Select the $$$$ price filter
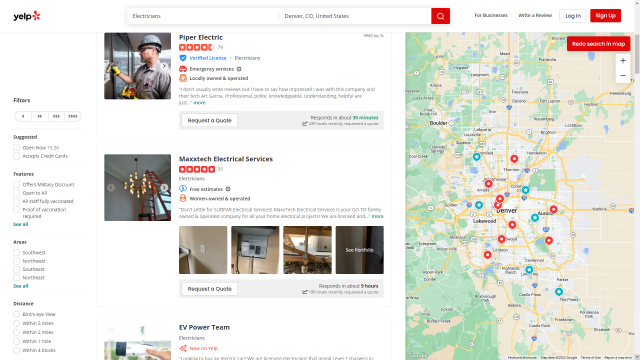640x360 pixels. coord(73,116)
